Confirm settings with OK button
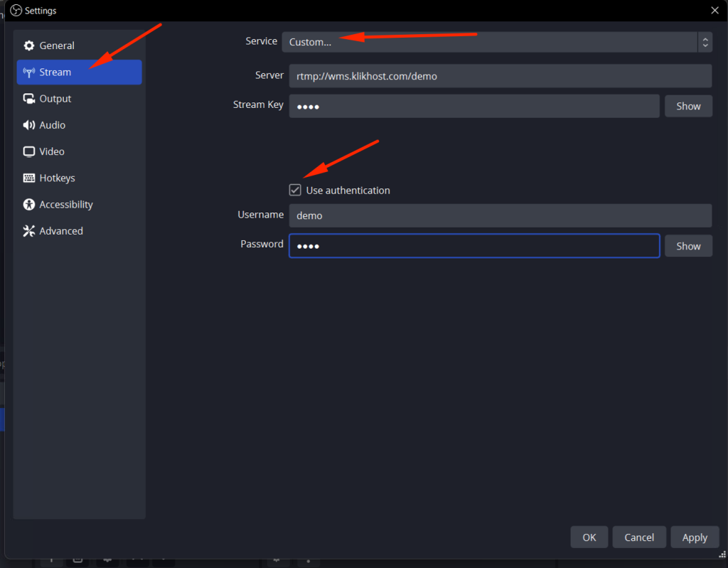This screenshot has height=568, width=728. 589,537
